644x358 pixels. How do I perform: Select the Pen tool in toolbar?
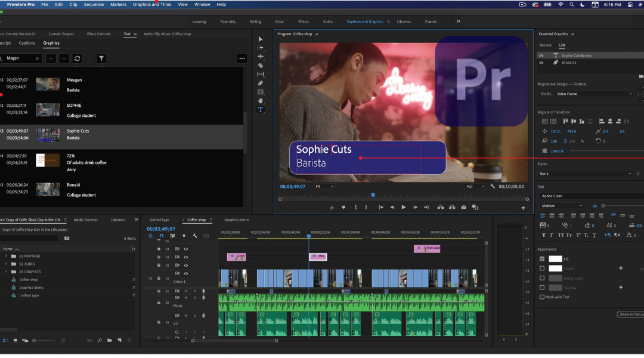coord(261,83)
